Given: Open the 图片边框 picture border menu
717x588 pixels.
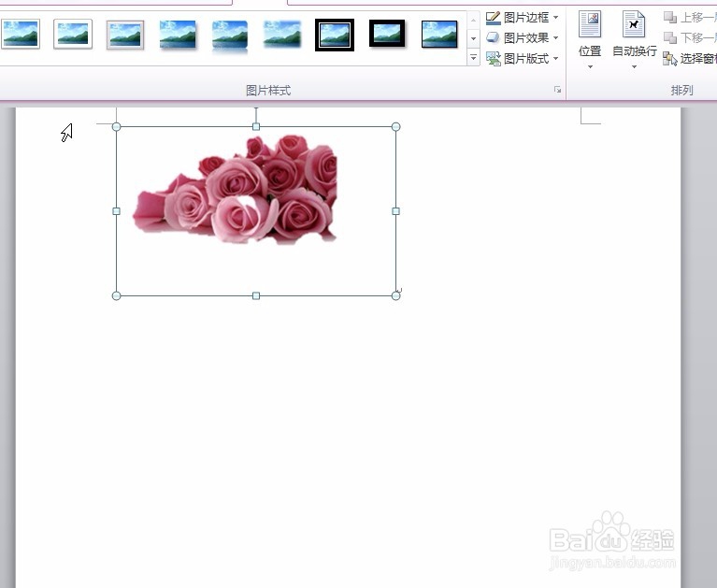Looking at the screenshot, I should (523, 18).
